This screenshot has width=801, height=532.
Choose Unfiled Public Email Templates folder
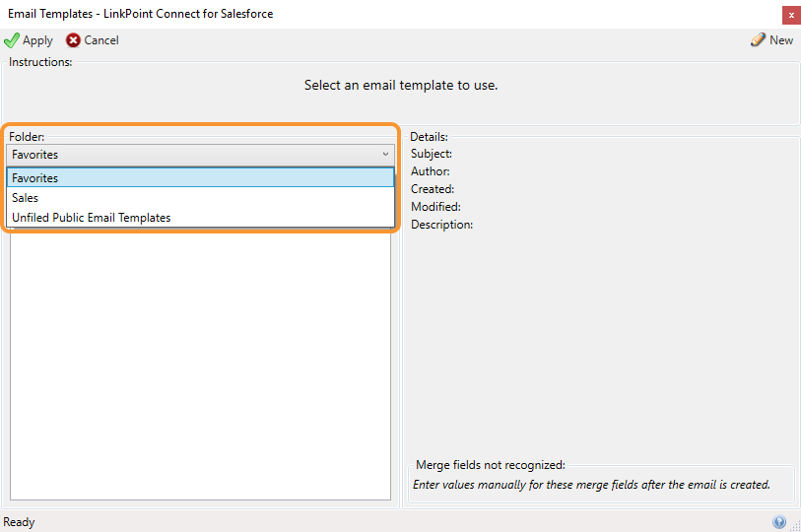200,218
